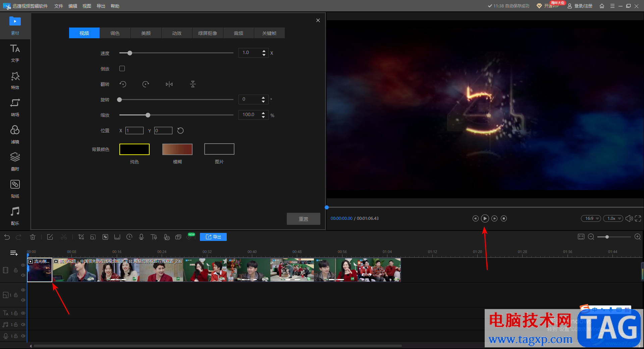The image size is (644, 349).
Task: Mute the voice-over microphone track
Action: pos(23,336)
